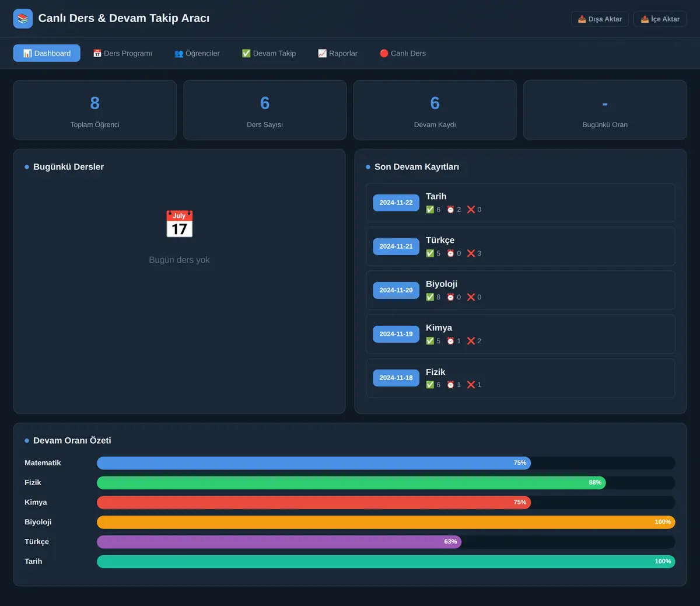
Task: Click the app title 'Canlı Ders & Devam Takip Aracı'
Action: point(124,18)
